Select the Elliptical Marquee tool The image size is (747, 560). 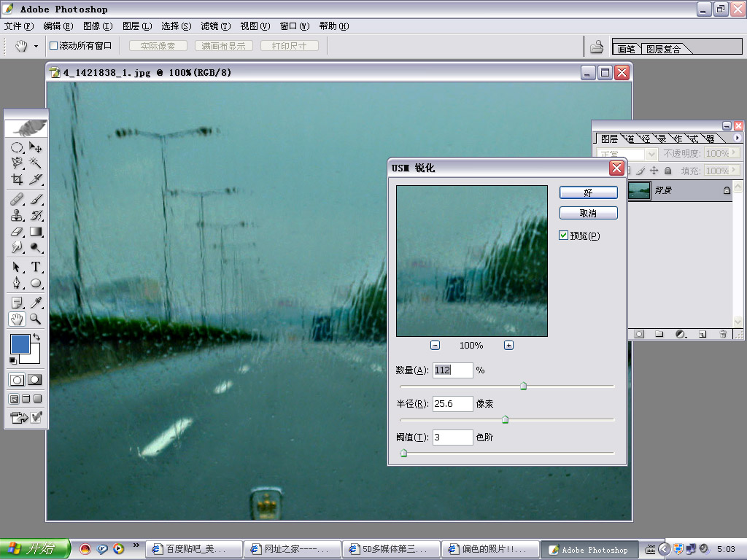[17, 147]
